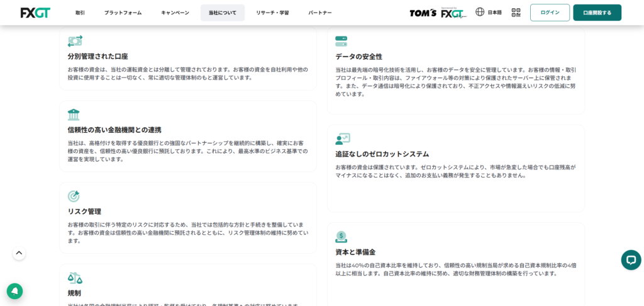Click the ログイン button
The height and width of the screenshot is (306, 644).
click(x=550, y=13)
